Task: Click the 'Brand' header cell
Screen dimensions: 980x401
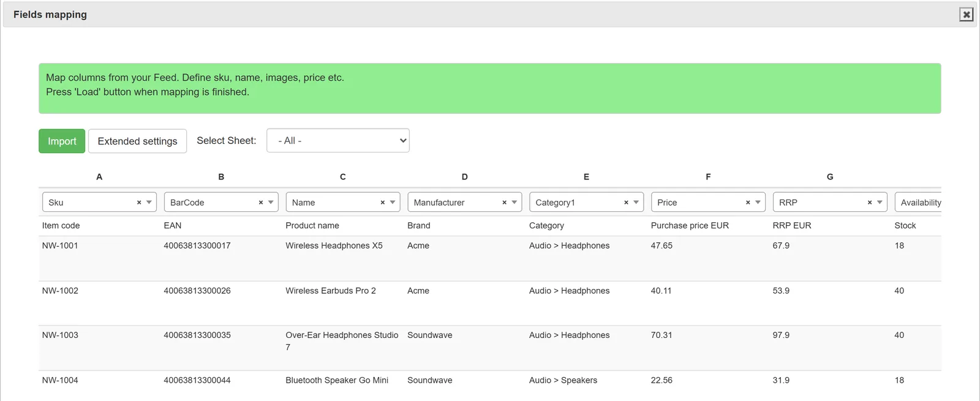Action: coord(419,225)
